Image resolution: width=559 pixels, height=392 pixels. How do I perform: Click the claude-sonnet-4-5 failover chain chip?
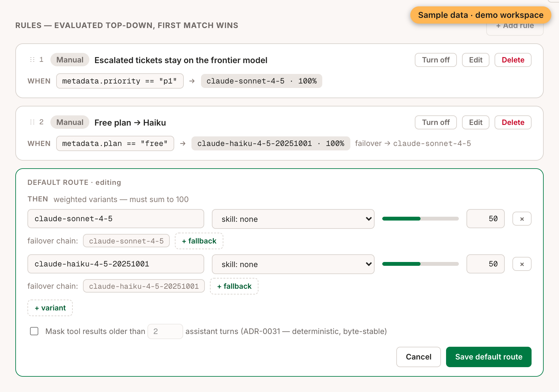tap(126, 241)
